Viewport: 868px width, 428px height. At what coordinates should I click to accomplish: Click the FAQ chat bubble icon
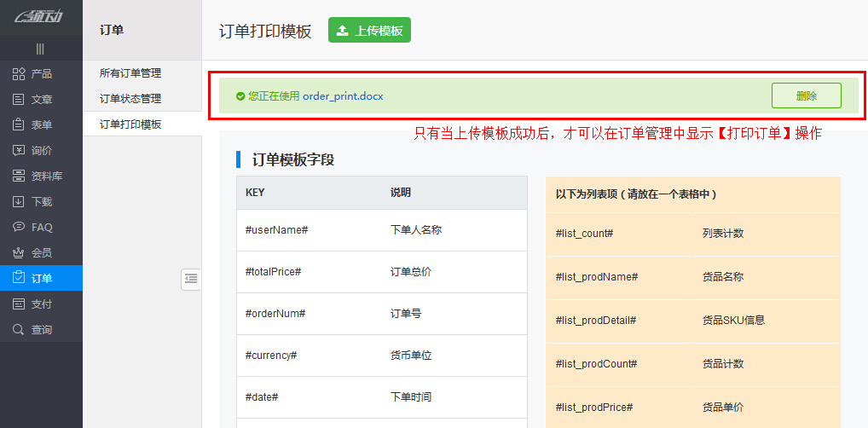[19, 228]
